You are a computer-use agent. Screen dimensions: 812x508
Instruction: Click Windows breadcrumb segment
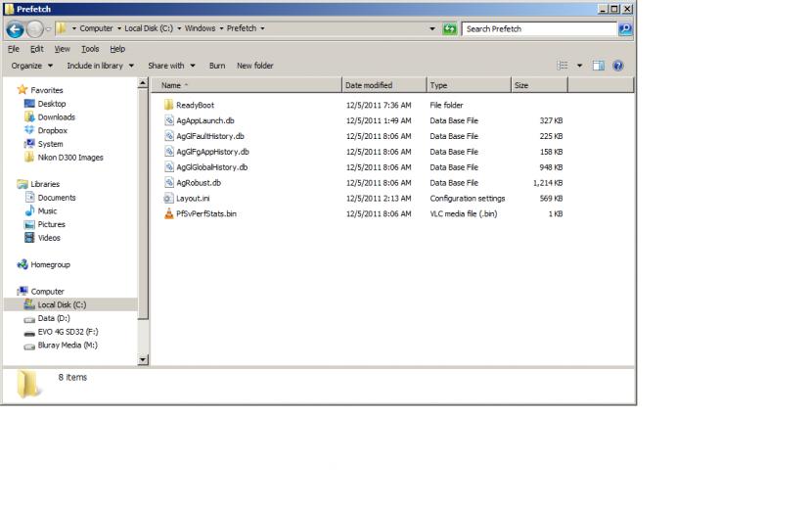coord(200,28)
